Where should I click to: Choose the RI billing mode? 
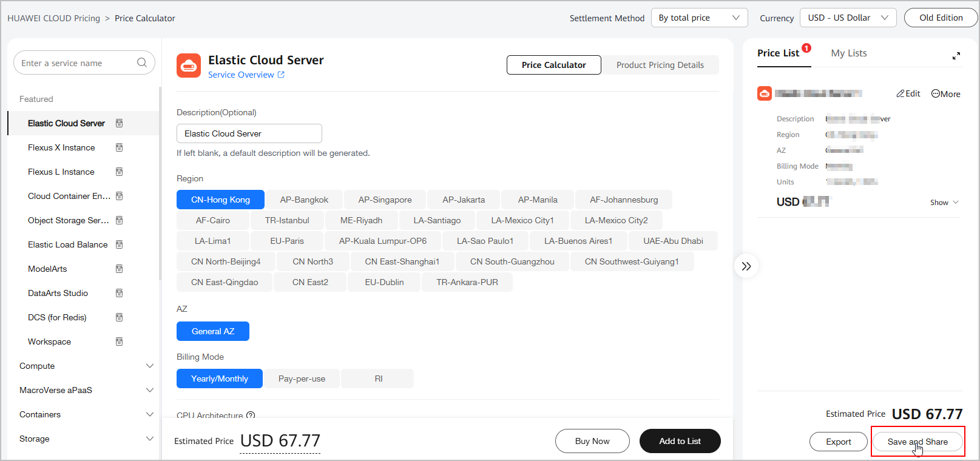click(x=378, y=379)
